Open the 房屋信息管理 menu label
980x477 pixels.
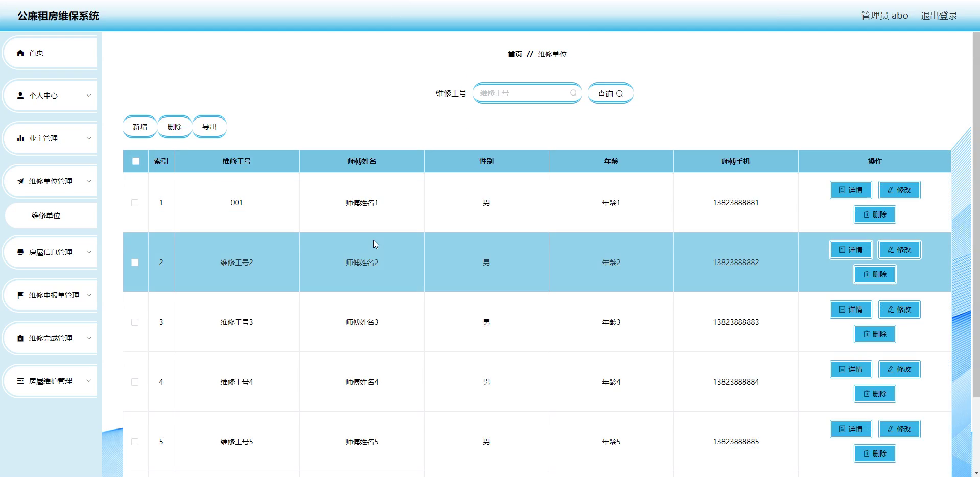[51, 252]
